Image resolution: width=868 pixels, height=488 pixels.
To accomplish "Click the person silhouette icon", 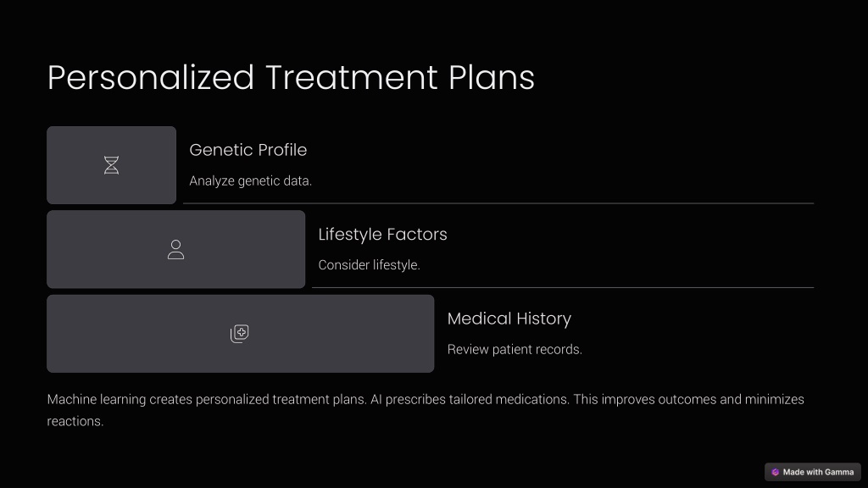I will tap(176, 250).
